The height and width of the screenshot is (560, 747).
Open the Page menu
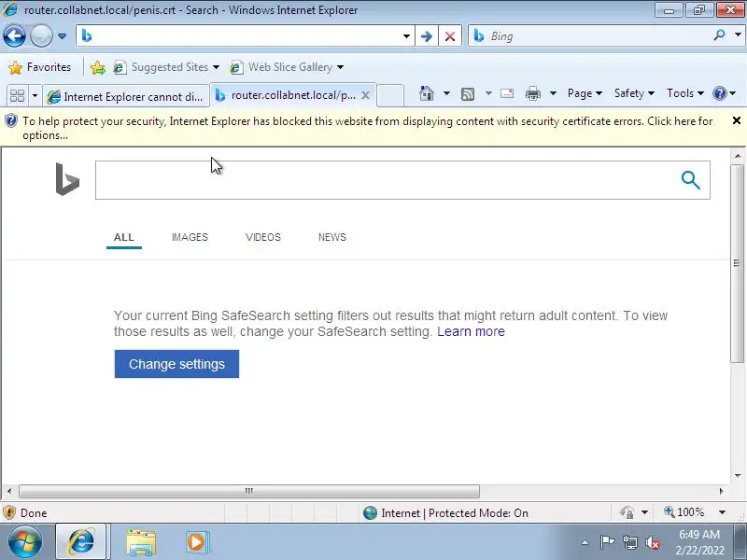coord(585,93)
